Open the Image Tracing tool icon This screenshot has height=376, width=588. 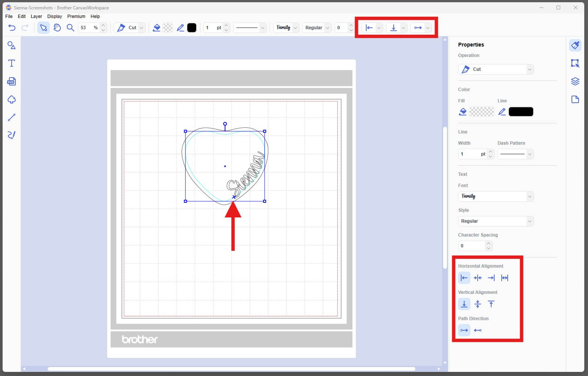point(12,99)
